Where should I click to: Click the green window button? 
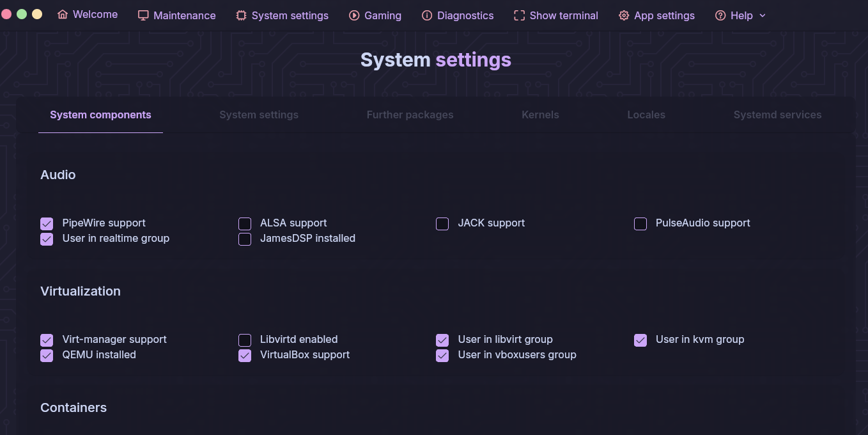coord(22,14)
